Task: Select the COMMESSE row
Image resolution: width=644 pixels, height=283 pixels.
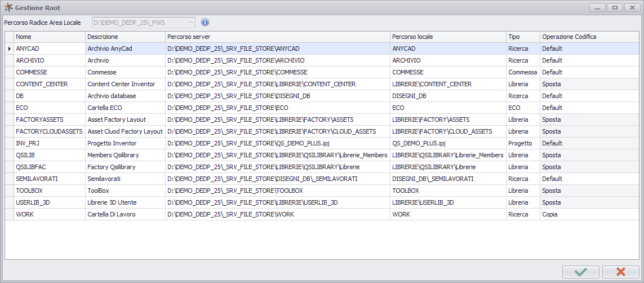Action: (x=322, y=72)
